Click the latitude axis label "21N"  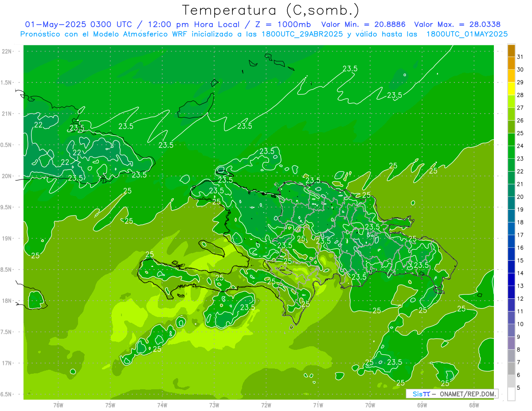[x=8, y=114]
